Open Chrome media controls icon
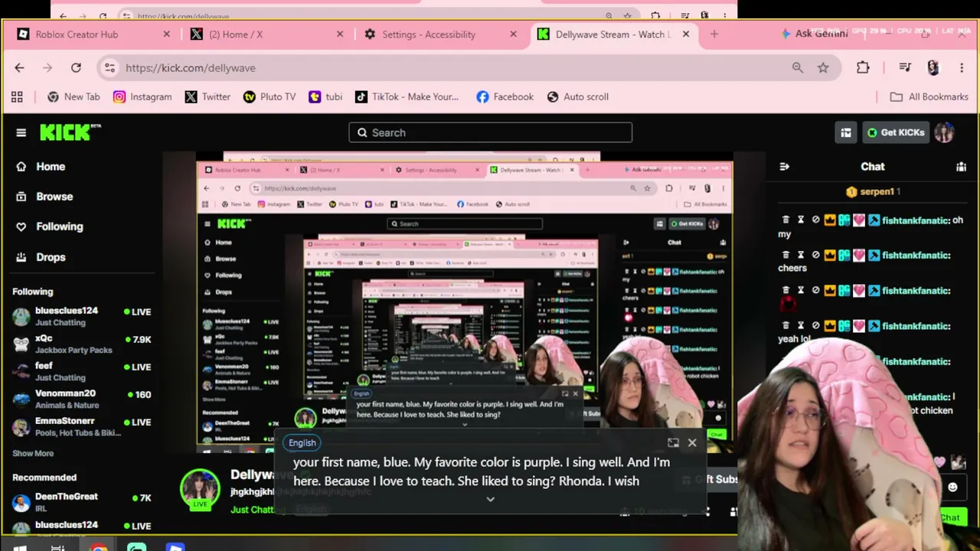Viewport: 980px width, 551px height. point(905,67)
